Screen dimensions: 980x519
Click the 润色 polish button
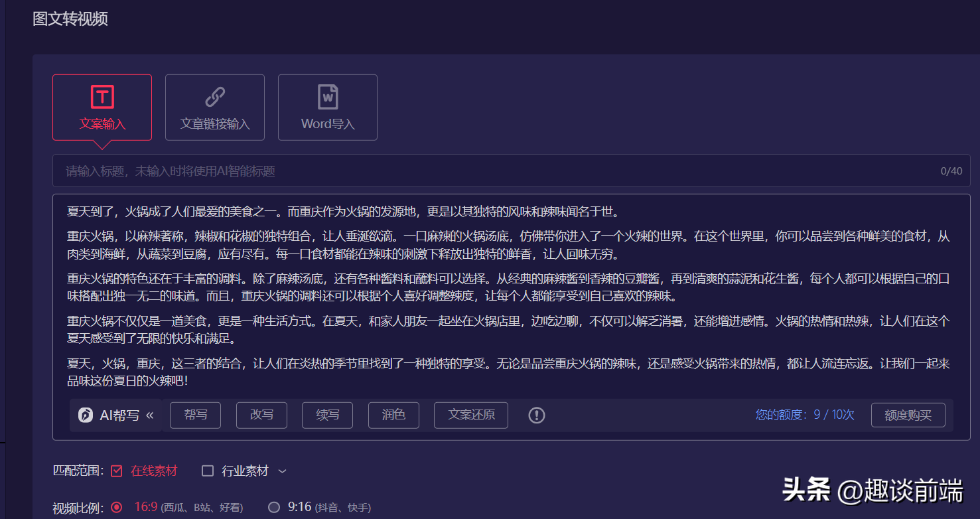(393, 415)
